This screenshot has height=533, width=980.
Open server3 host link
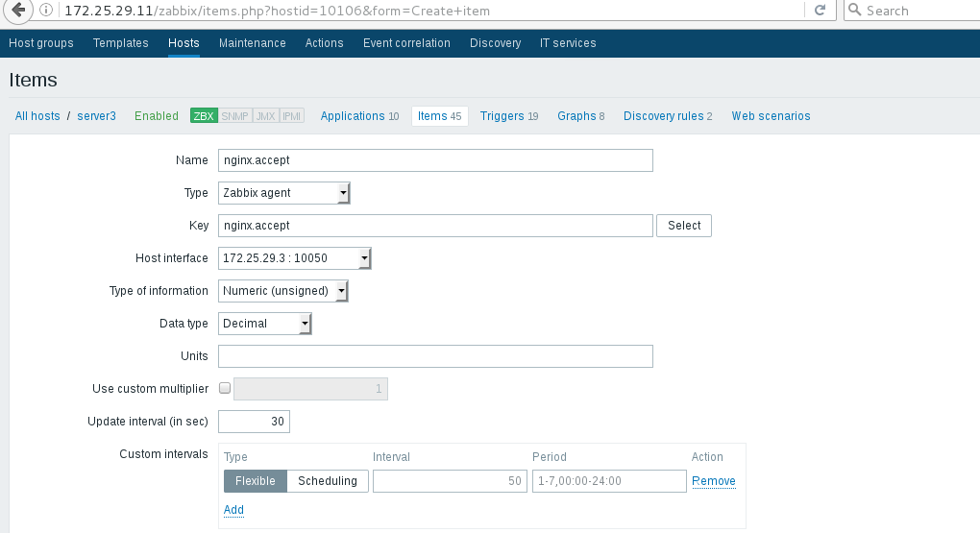click(x=96, y=115)
